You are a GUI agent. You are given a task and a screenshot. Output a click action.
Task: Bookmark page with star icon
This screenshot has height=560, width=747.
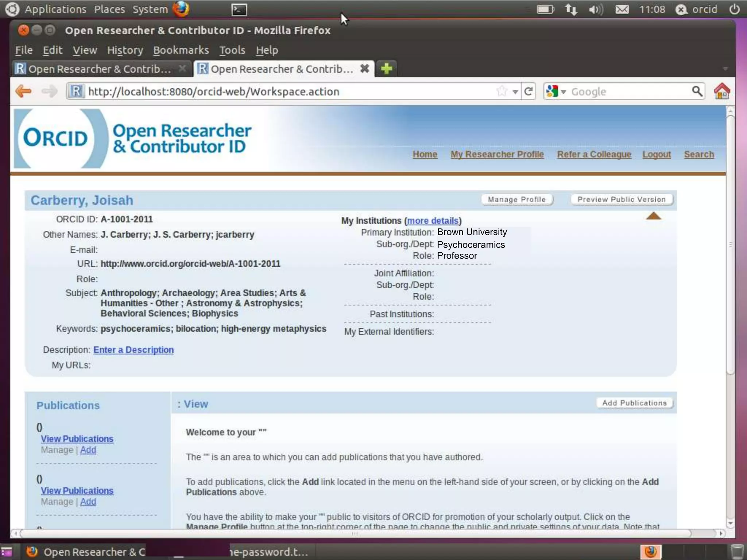tap(502, 91)
